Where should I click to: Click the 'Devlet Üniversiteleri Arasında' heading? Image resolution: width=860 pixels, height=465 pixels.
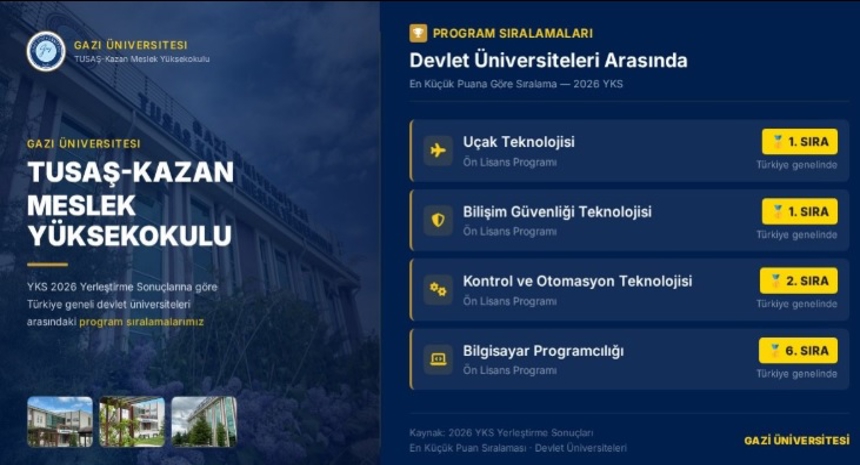548,60
